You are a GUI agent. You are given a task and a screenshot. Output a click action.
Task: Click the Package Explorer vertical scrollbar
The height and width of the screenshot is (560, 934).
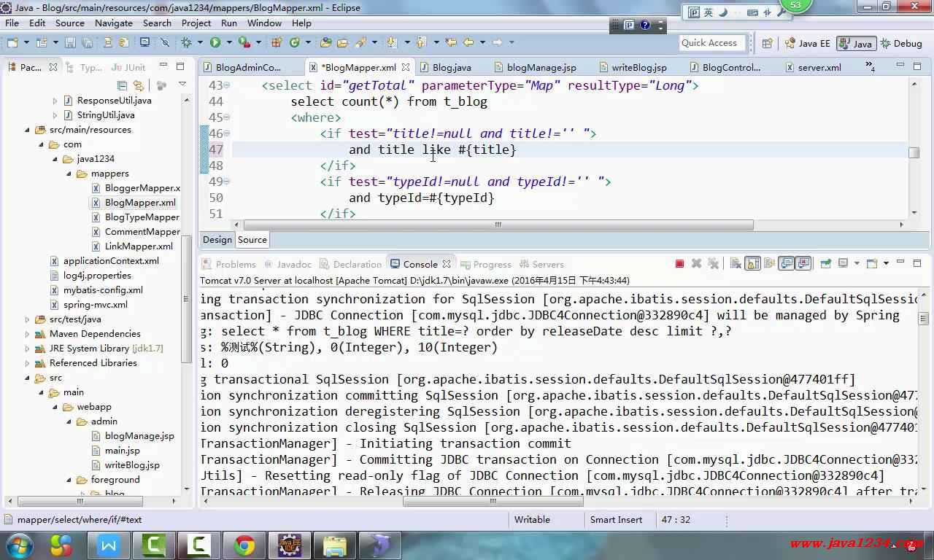tap(187, 299)
